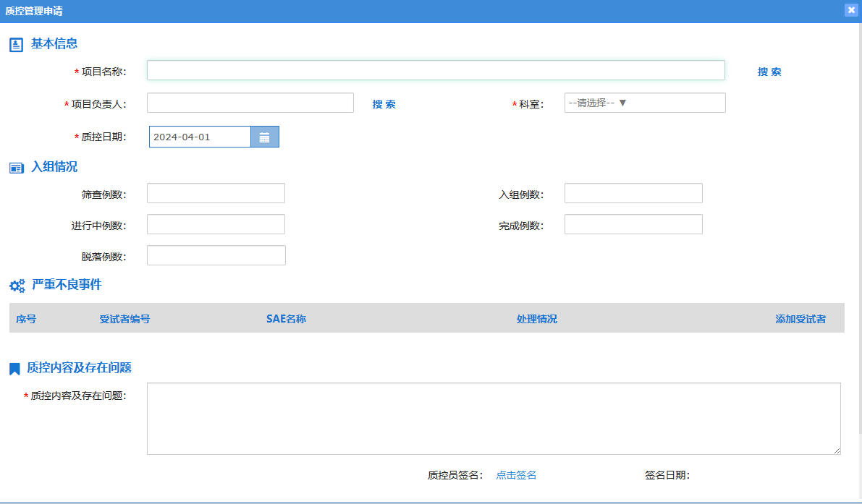Focus the 项目负责人 text field

[250, 103]
